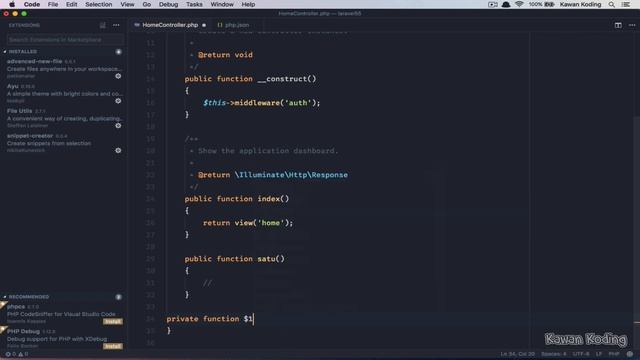This screenshot has width=640, height=360.
Task: Select the PHP Debug recommended extension entry
Action: pos(63,339)
